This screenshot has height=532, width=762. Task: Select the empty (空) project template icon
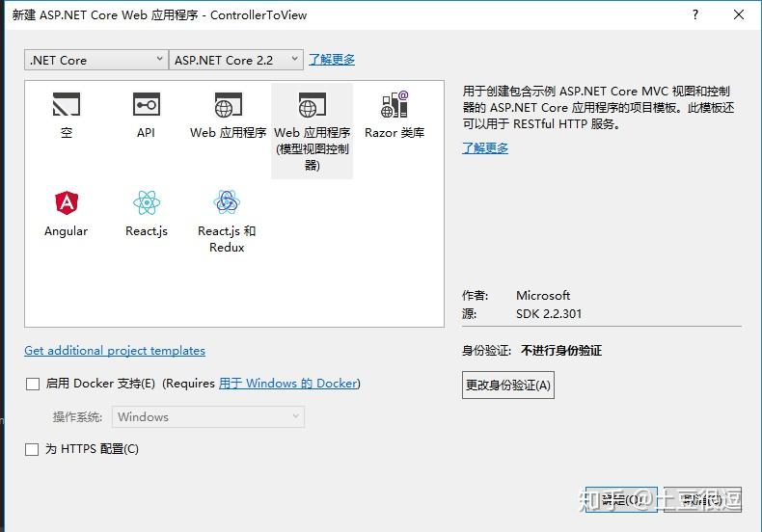67,104
